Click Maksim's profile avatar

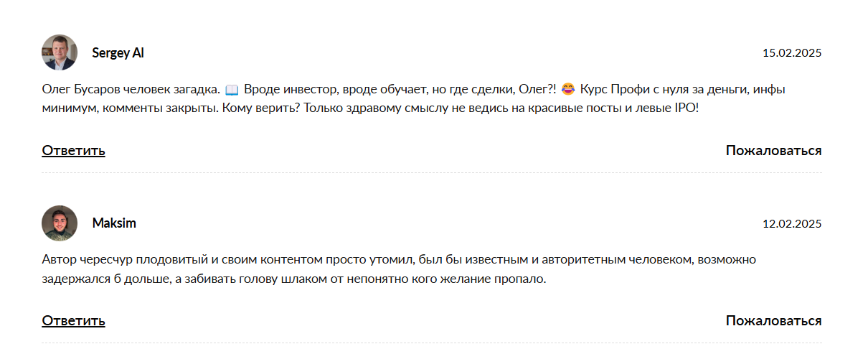60,223
